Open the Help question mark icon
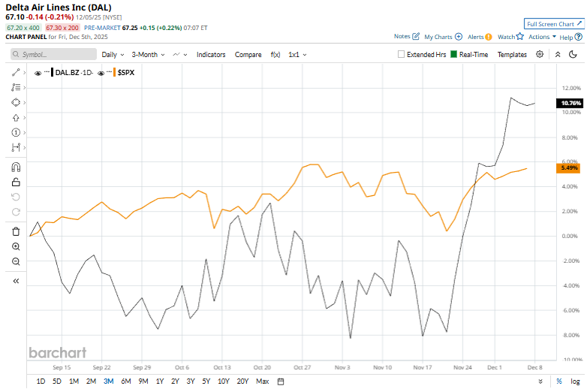The height and width of the screenshot is (392, 587). (x=579, y=37)
